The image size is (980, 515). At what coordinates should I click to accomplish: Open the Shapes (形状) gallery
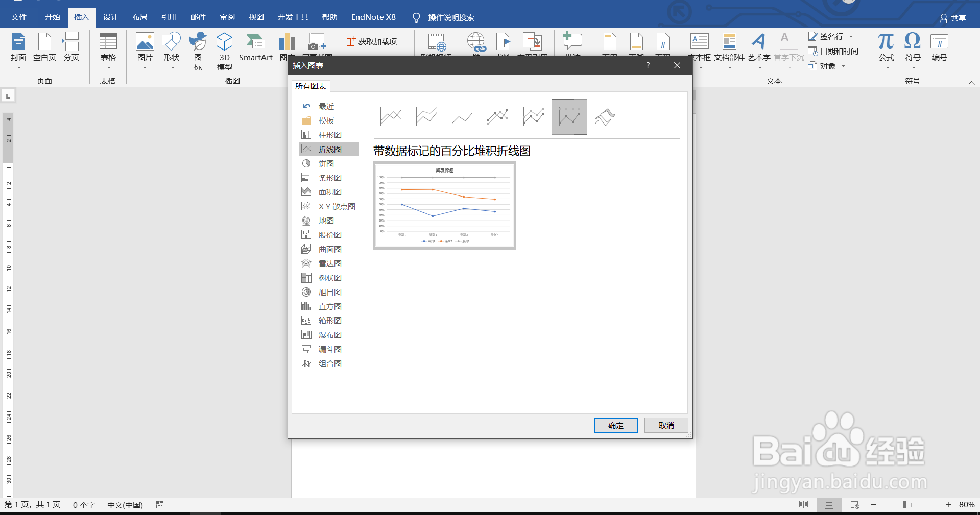[x=171, y=50]
